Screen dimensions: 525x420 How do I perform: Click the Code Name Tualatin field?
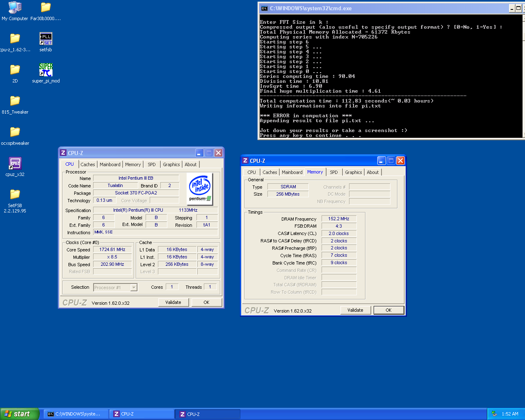115,185
